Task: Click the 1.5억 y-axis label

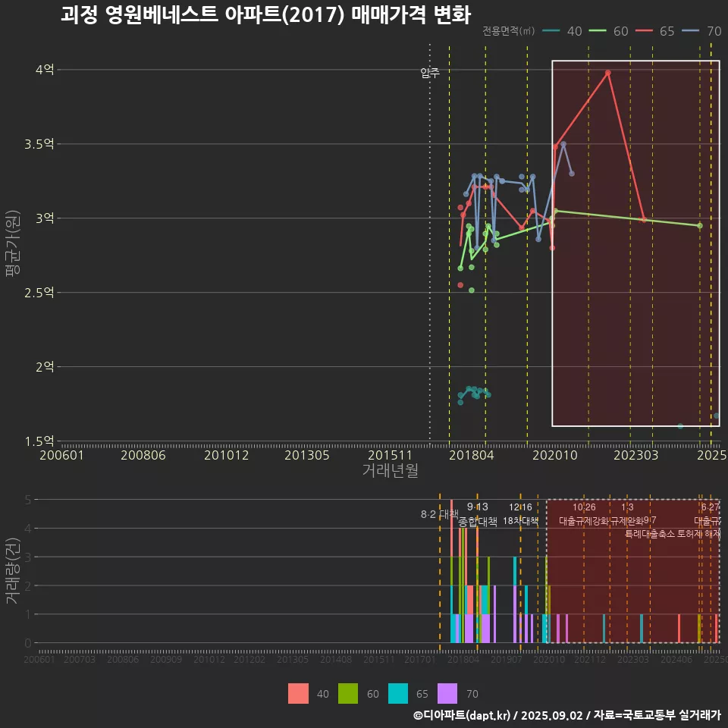Action: (x=39, y=441)
